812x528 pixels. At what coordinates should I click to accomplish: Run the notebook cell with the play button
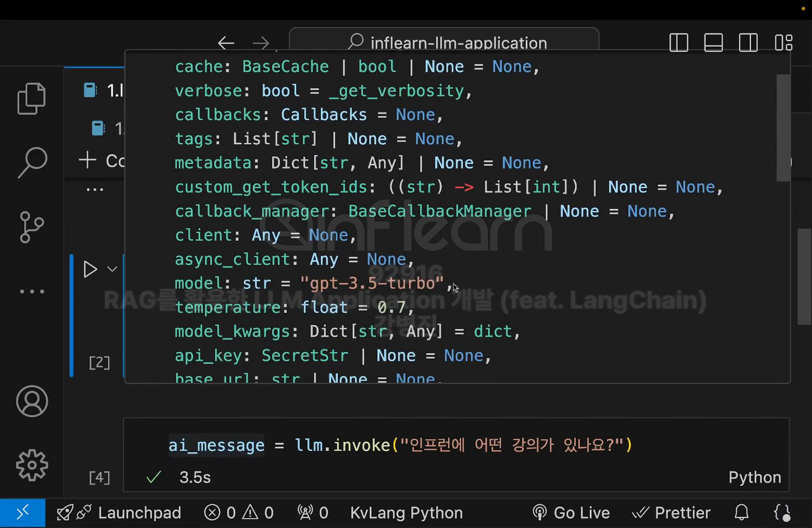(x=90, y=269)
